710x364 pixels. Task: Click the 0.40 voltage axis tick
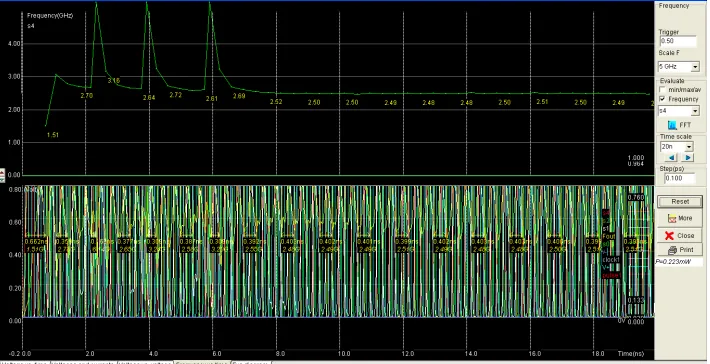point(14,255)
